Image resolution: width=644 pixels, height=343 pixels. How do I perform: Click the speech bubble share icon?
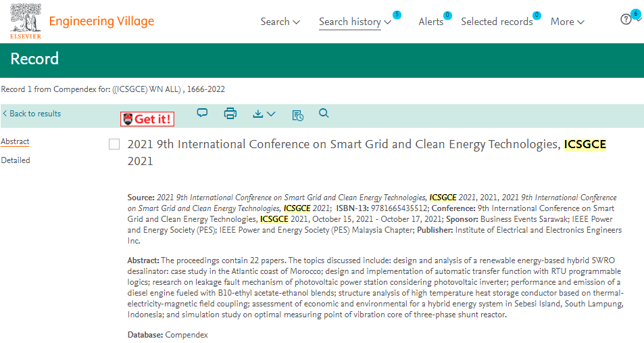tap(202, 113)
